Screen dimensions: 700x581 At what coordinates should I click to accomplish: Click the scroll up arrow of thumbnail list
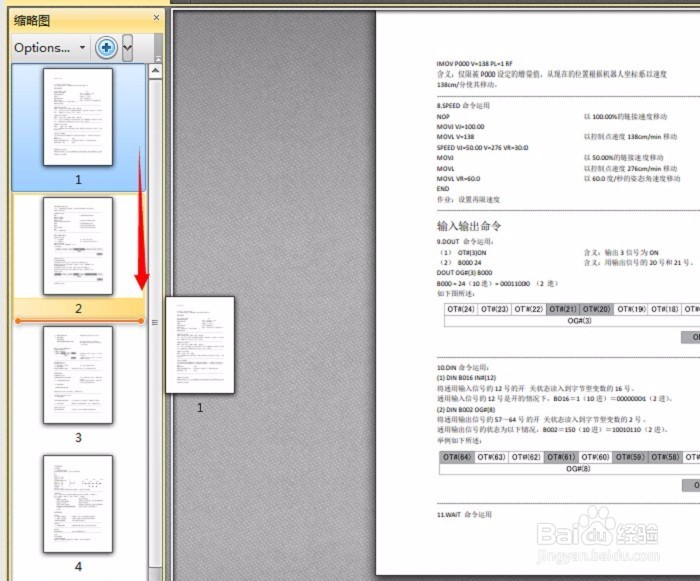click(155, 71)
